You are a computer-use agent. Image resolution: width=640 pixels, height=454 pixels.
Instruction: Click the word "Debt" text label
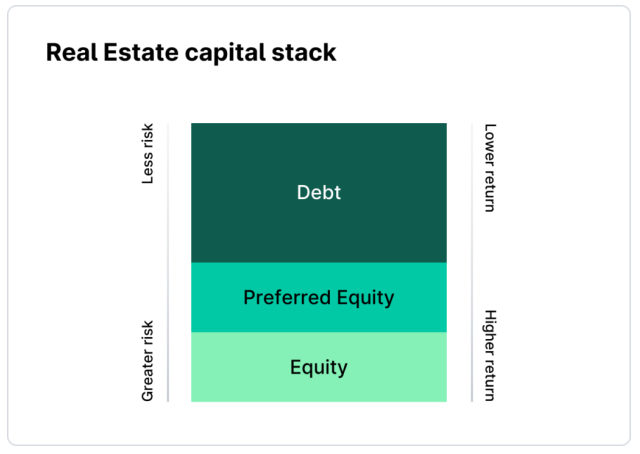click(319, 192)
